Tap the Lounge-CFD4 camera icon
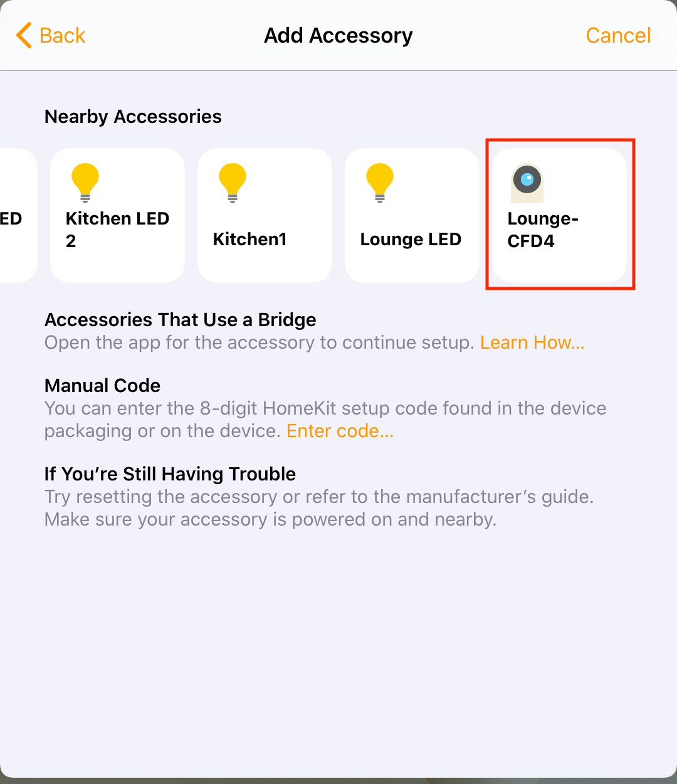This screenshot has height=784, width=677. [x=527, y=183]
